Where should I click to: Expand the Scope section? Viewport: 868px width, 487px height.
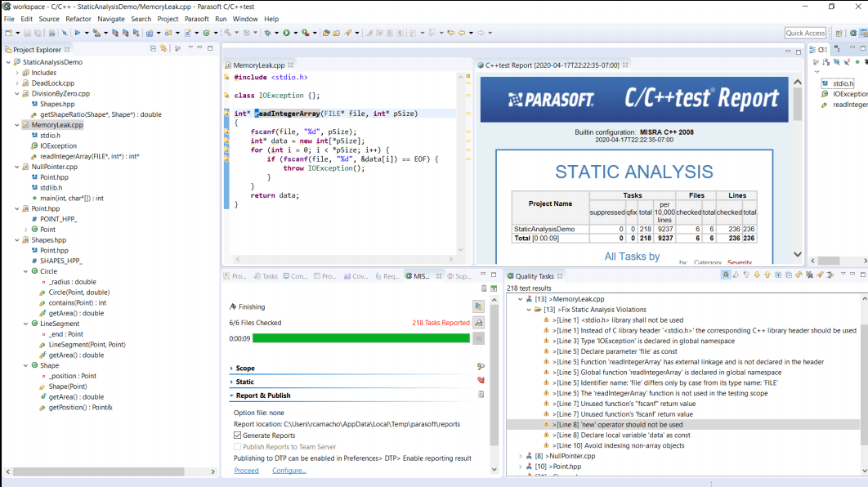[x=231, y=368]
